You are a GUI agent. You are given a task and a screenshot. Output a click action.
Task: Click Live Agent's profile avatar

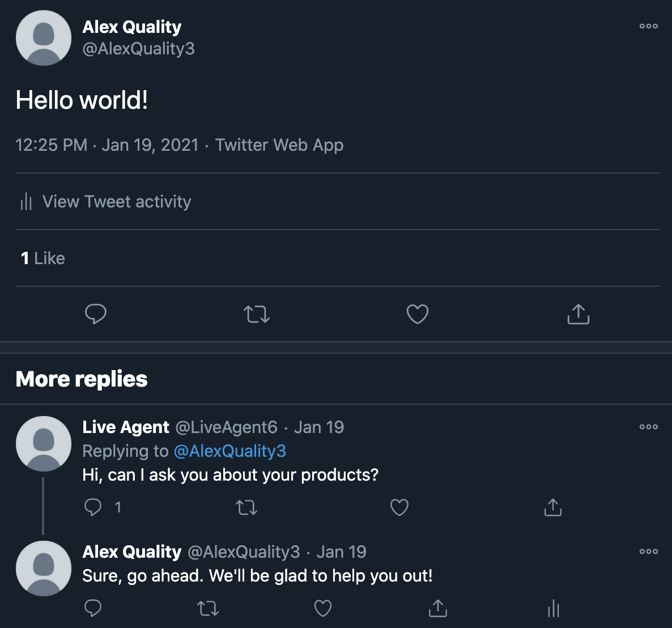44,443
